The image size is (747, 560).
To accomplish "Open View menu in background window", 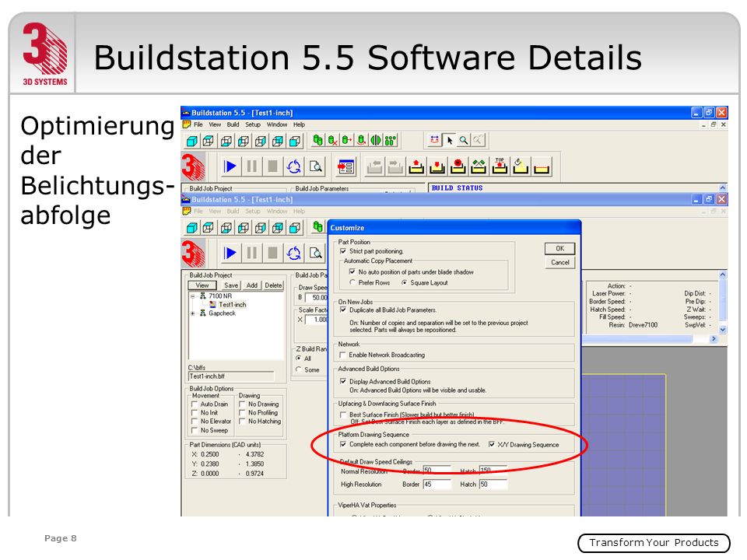I will (x=215, y=124).
